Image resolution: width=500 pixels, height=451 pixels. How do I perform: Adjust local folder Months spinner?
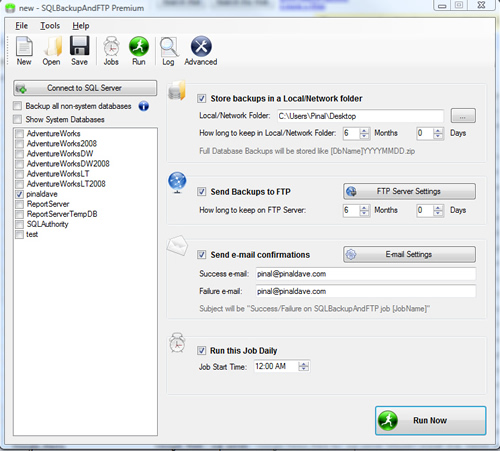click(365, 133)
